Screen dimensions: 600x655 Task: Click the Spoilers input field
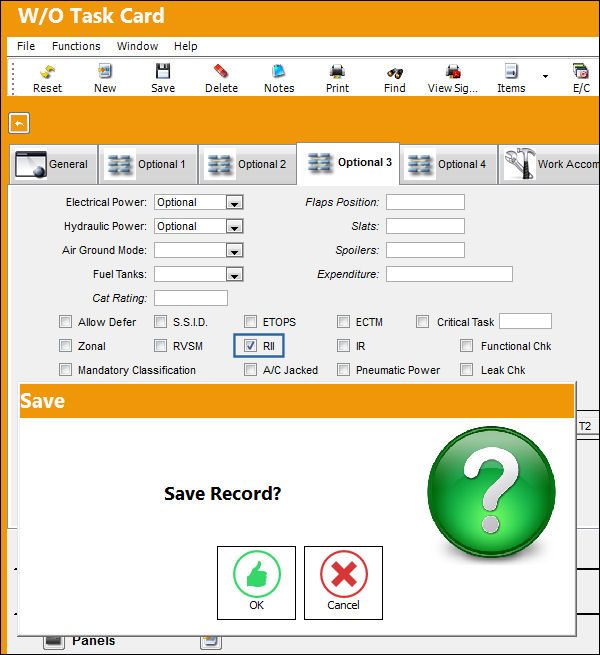(425, 250)
